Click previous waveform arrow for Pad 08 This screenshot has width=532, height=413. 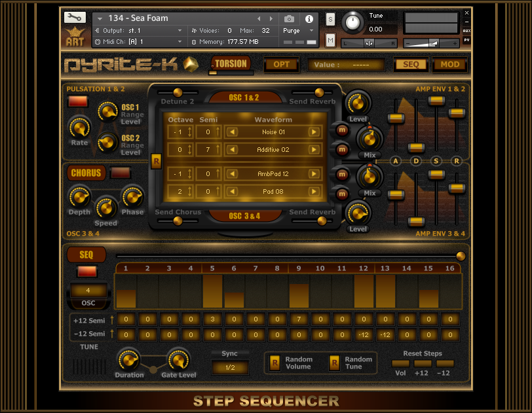231,192
